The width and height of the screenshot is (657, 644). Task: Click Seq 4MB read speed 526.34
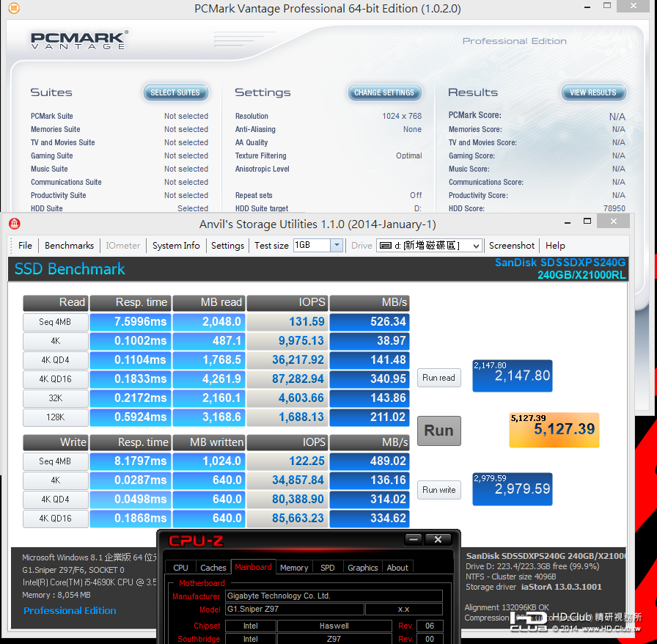tap(370, 322)
